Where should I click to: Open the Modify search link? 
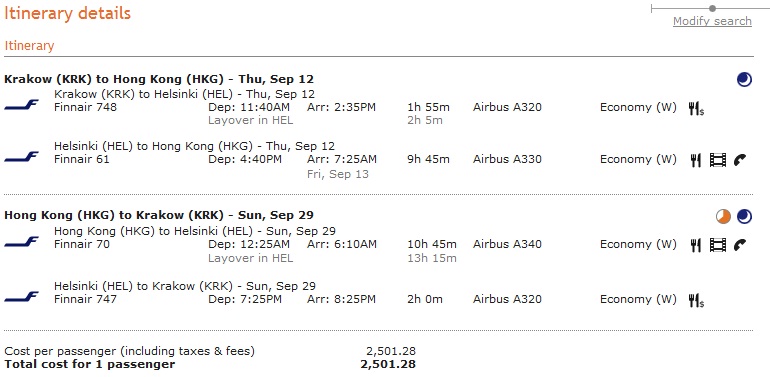click(712, 21)
